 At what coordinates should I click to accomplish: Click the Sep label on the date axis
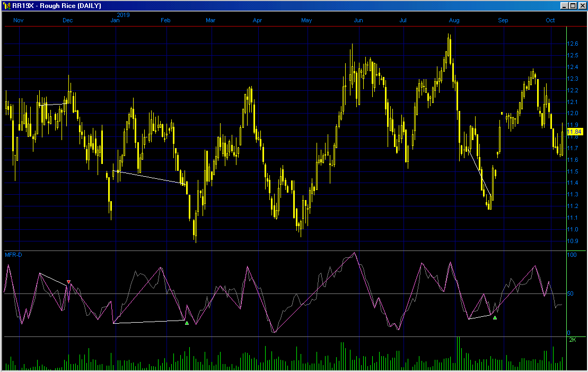coord(503,20)
